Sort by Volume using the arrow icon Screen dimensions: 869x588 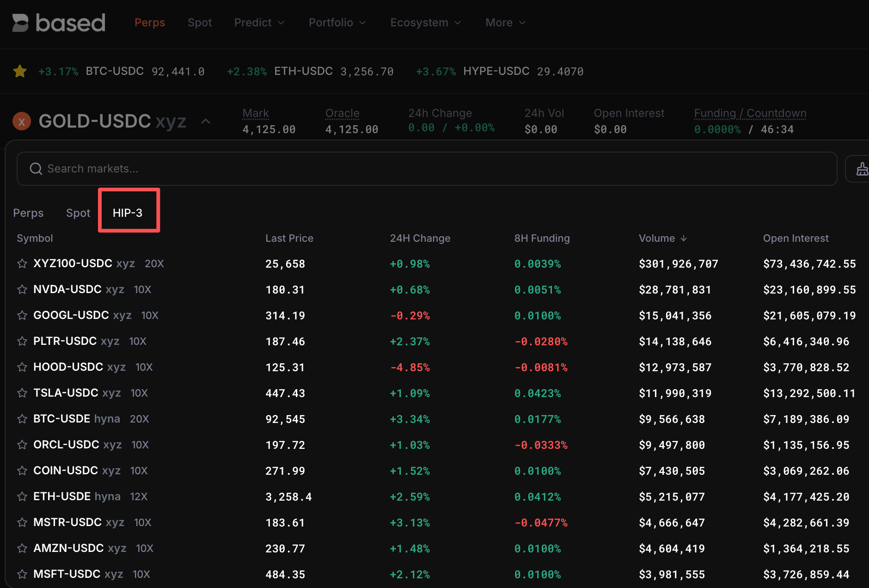coord(684,238)
